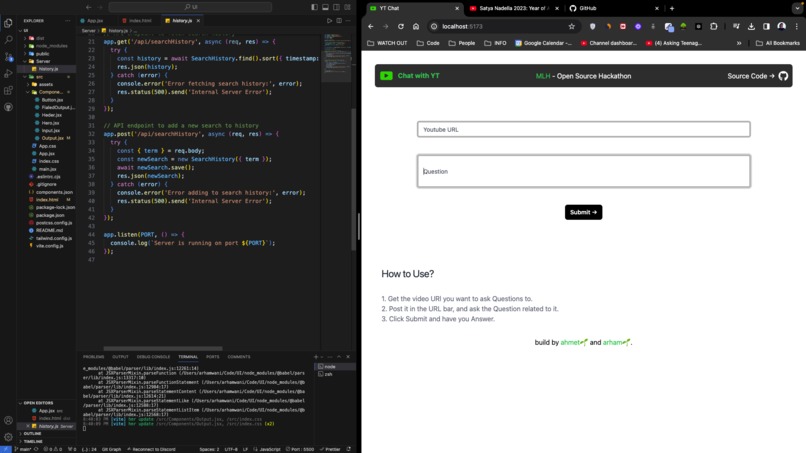Viewport: 806px width, 453px height.
Task: Click Git Graph in the status bar
Action: 111,449
